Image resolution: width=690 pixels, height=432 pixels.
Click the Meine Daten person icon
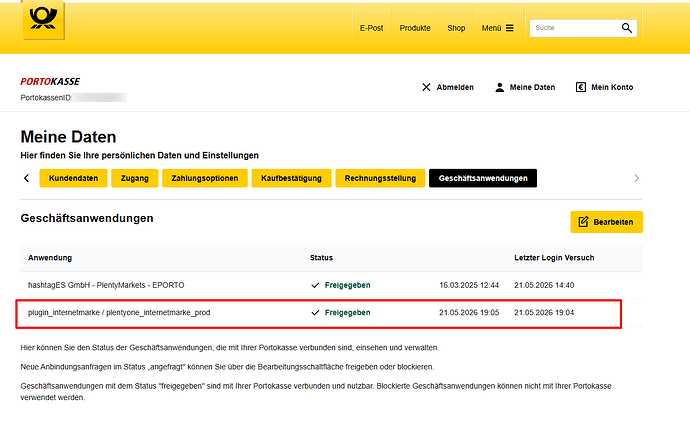499,87
